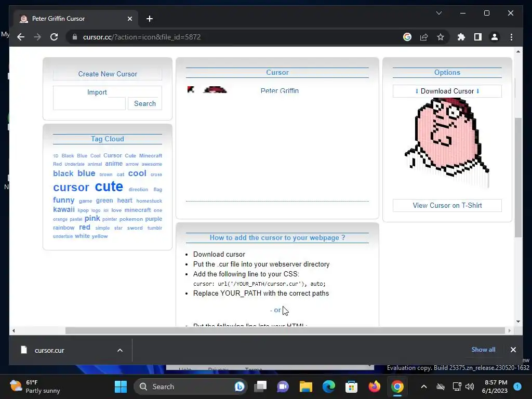Screen dimensions: 532x399
Task: Open the Peter Griffin cursor link
Action: tap(280, 90)
